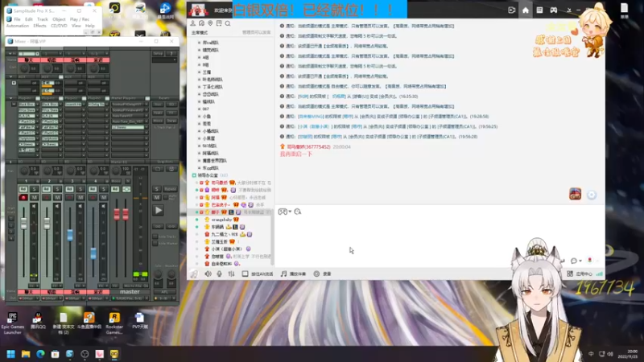644x362 pixels.
Task: Open the audio mixer sliders icon
Action: point(231,274)
